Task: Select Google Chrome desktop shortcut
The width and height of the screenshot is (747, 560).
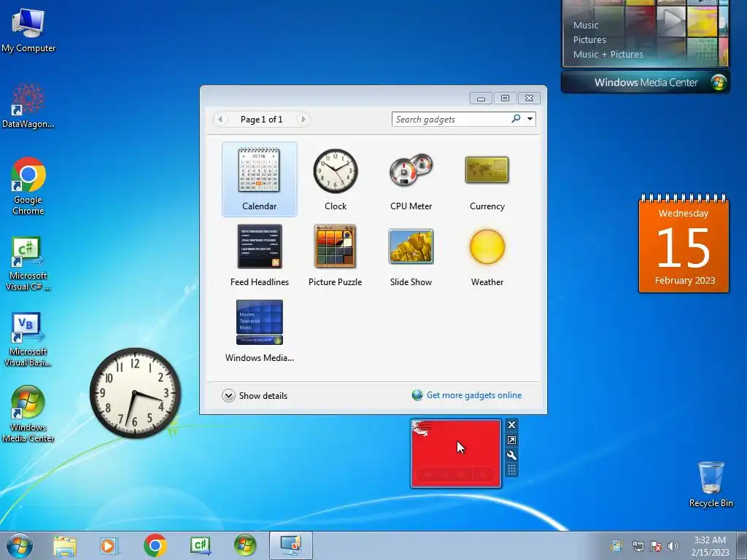Action: coord(28,186)
